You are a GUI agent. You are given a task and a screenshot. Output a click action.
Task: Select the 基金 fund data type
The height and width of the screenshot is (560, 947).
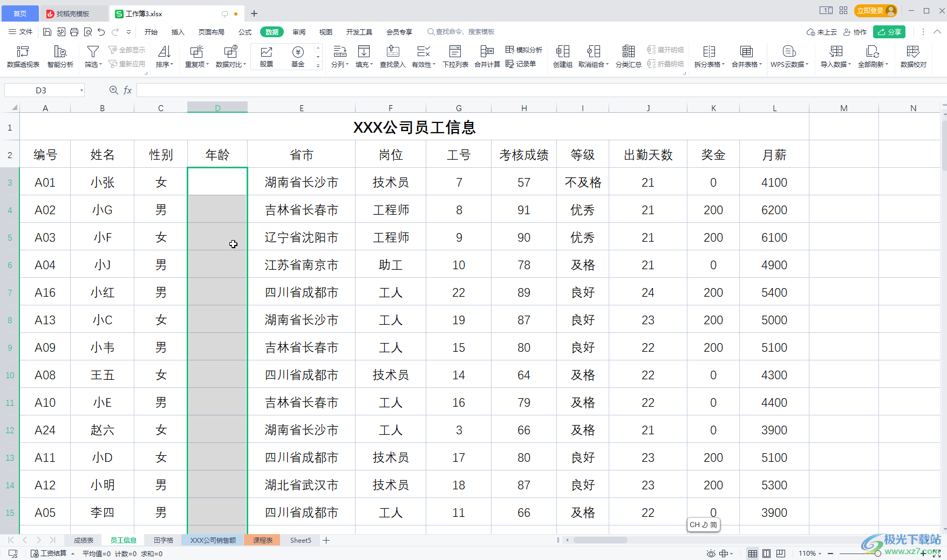click(298, 56)
